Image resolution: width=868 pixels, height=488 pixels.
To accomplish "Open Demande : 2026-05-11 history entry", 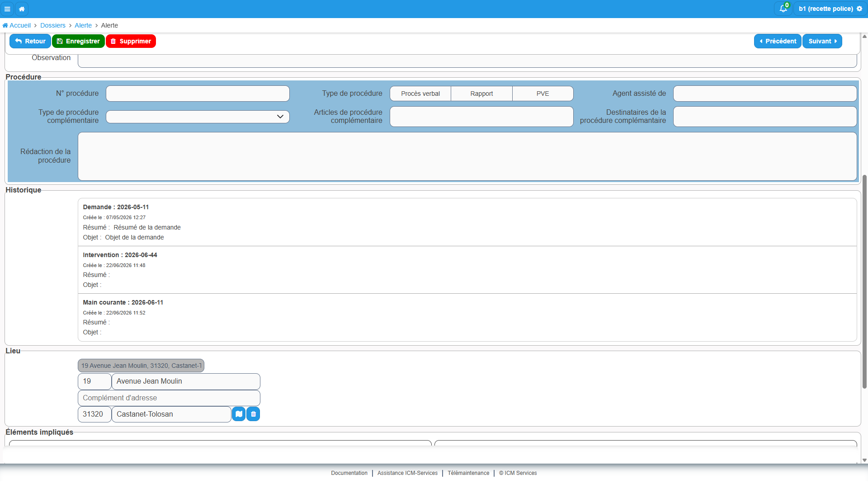I will 467,222.
